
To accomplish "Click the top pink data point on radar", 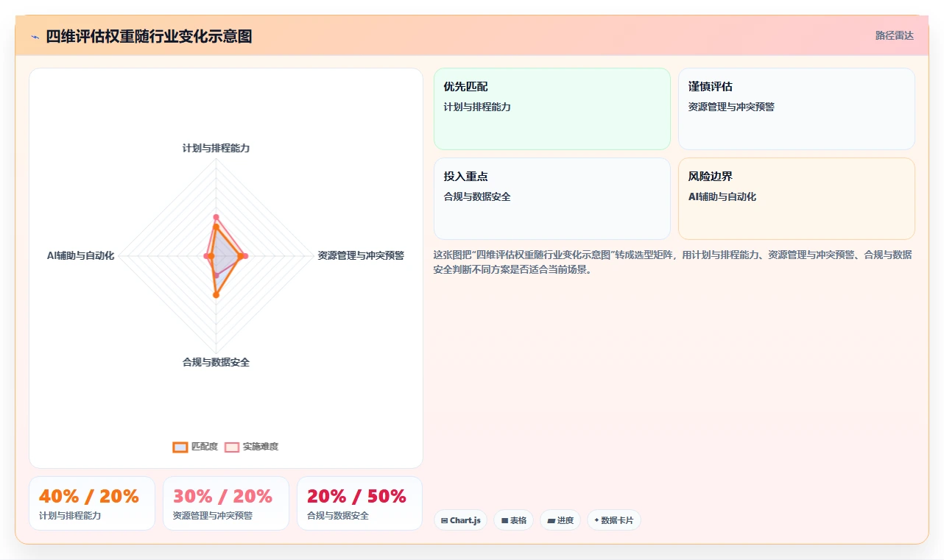I will pyautogui.click(x=216, y=217).
